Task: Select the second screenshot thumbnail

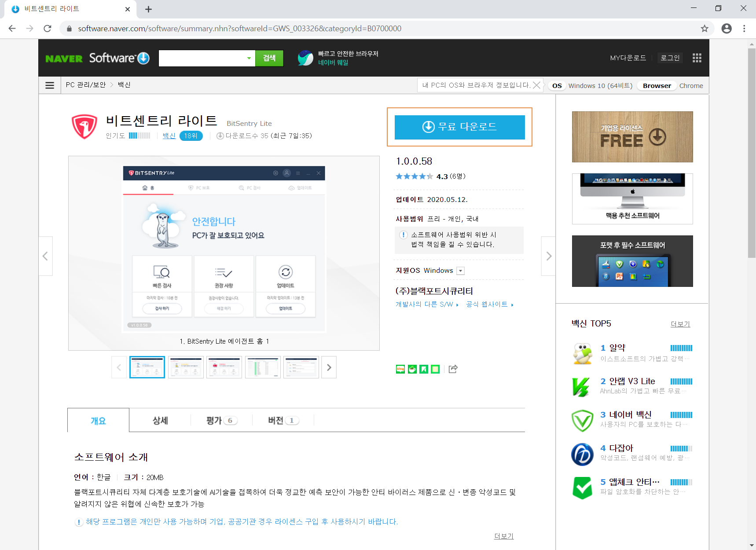Action: point(186,367)
